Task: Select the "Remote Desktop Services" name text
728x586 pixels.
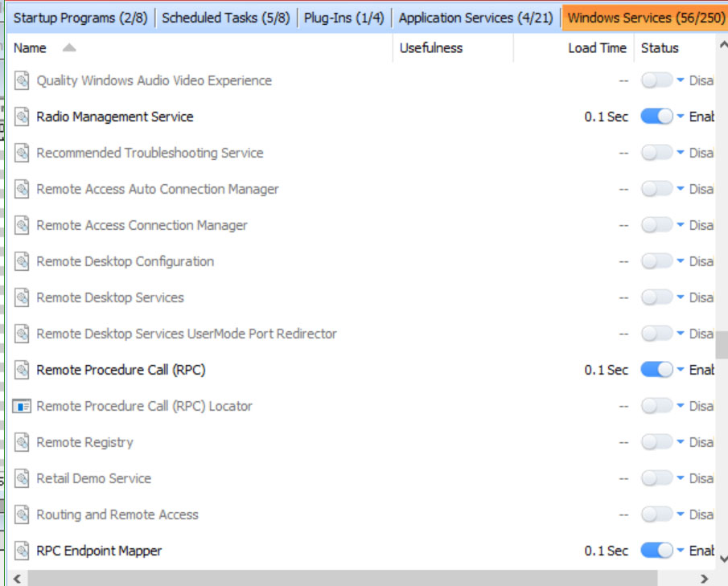Action: click(x=110, y=297)
